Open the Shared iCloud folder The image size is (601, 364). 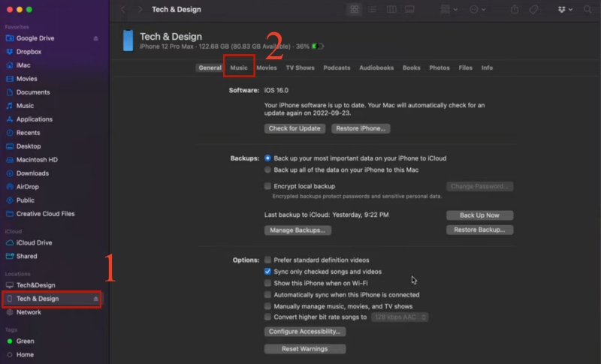click(x=26, y=256)
